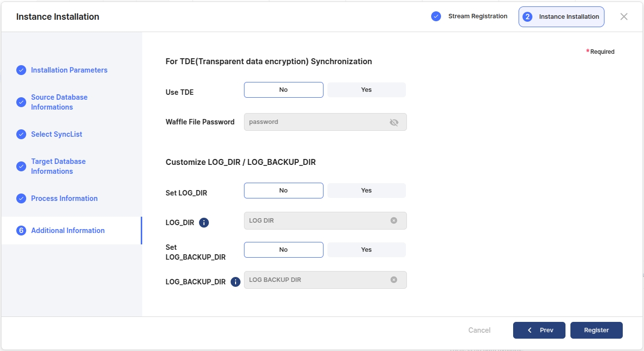This screenshot has height=351, width=644.
Task: Choose Yes for Set LOG_BACKUP_DIR
Action: pos(366,250)
